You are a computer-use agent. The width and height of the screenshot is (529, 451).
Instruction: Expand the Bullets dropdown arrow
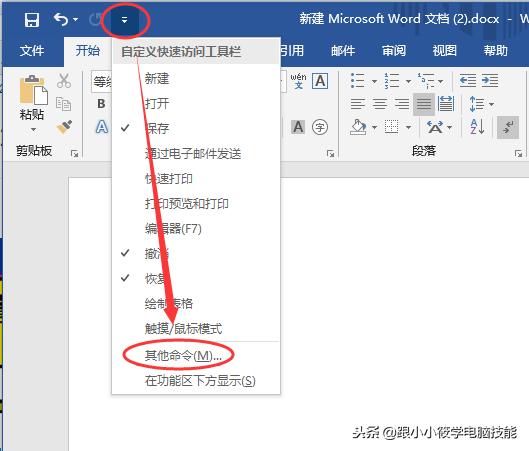(x=374, y=81)
